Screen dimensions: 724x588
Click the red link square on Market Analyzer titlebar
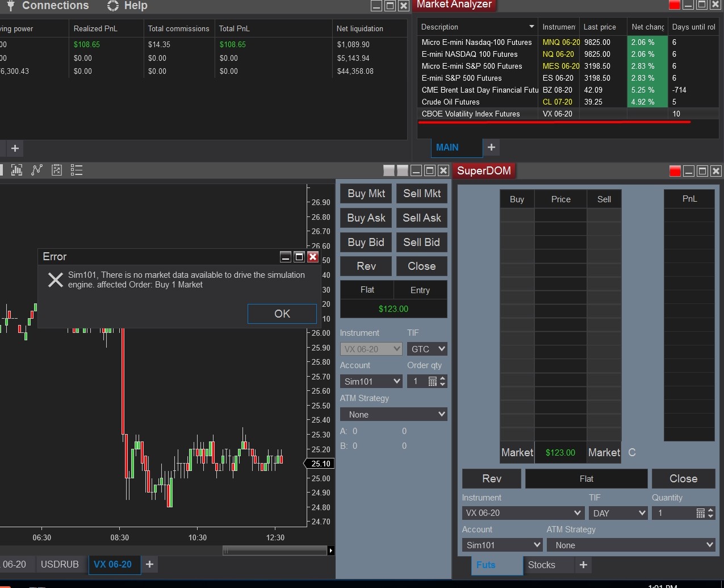[x=675, y=5]
